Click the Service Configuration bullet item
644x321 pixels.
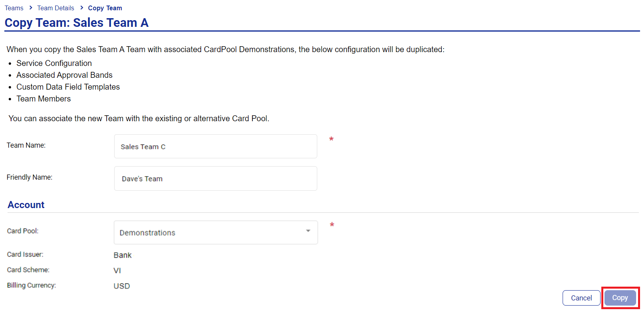click(54, 63)
